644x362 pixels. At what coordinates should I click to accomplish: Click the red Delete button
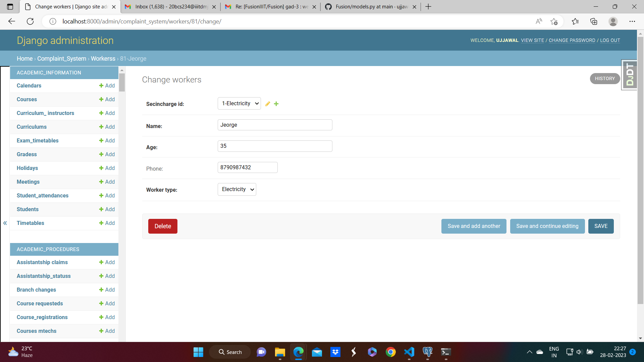click(163, 226)
